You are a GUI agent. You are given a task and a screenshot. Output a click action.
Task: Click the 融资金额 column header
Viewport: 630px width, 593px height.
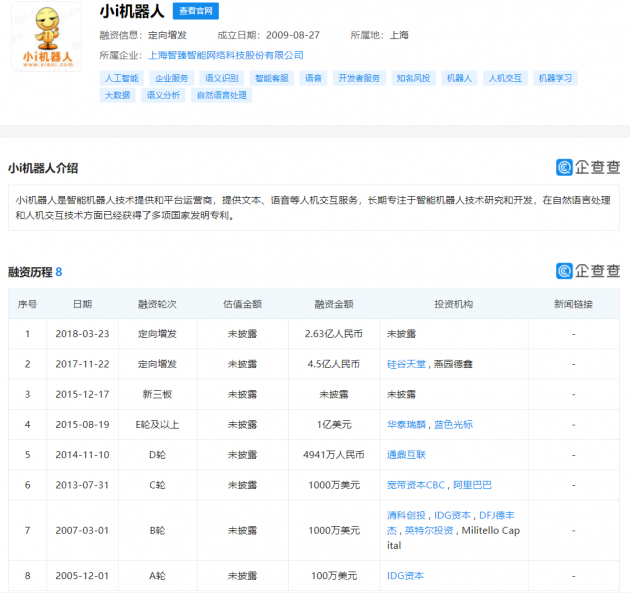click(x=334, y=304)
